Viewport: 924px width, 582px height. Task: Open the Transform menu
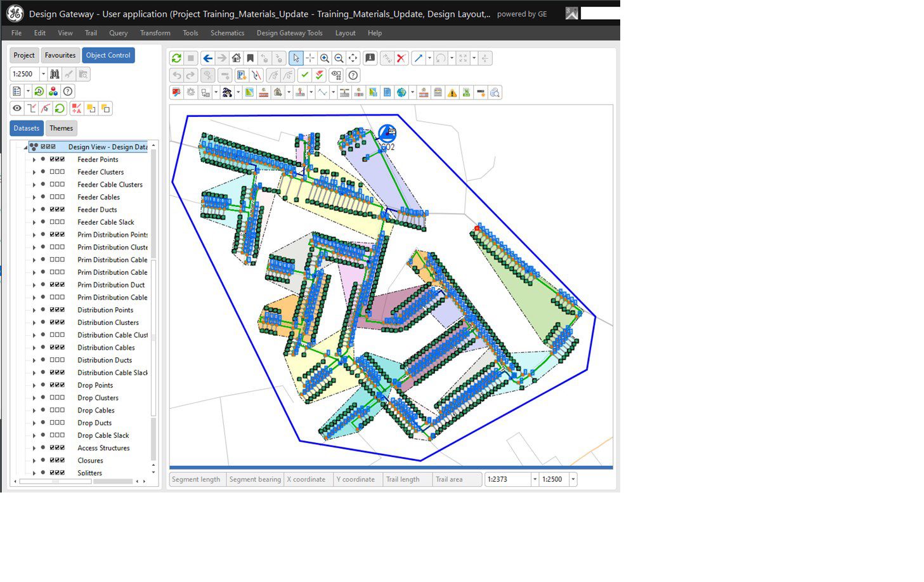(x=155, y=33)
